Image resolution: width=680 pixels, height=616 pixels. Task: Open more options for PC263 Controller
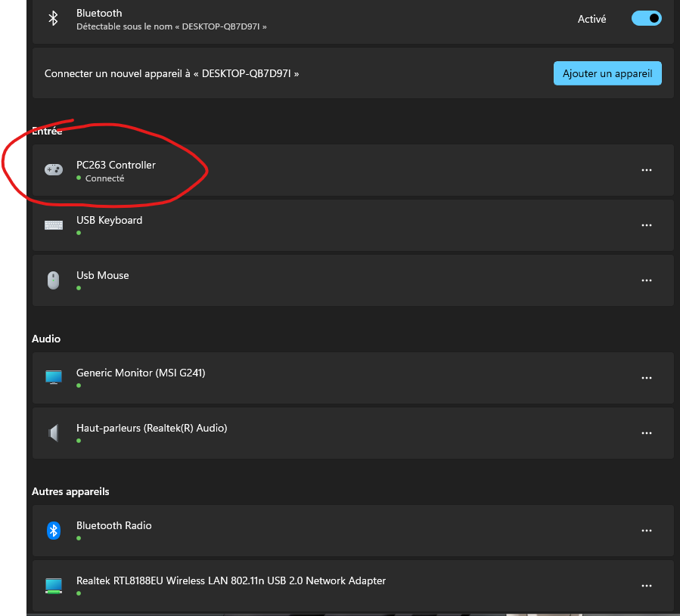[x=646, y=170]
